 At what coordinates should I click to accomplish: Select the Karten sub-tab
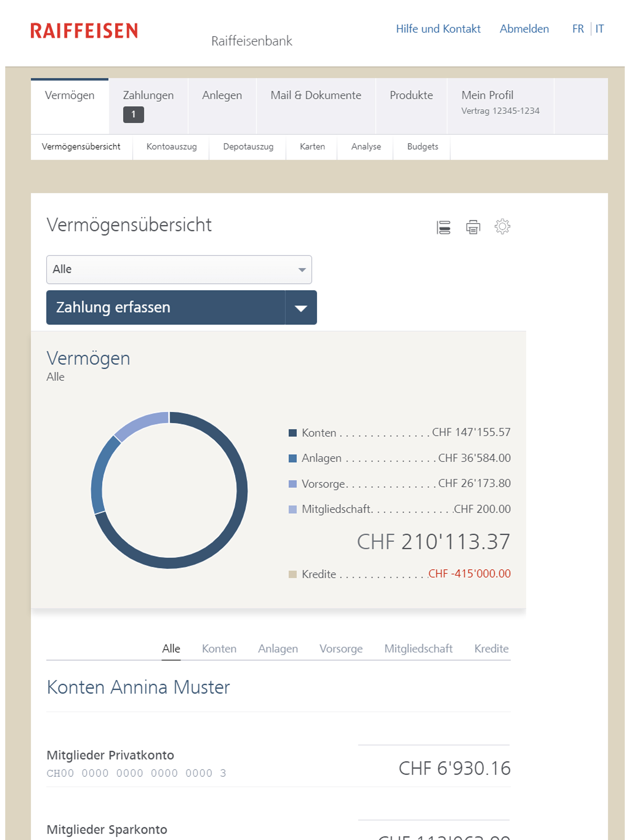coord(312,147)
